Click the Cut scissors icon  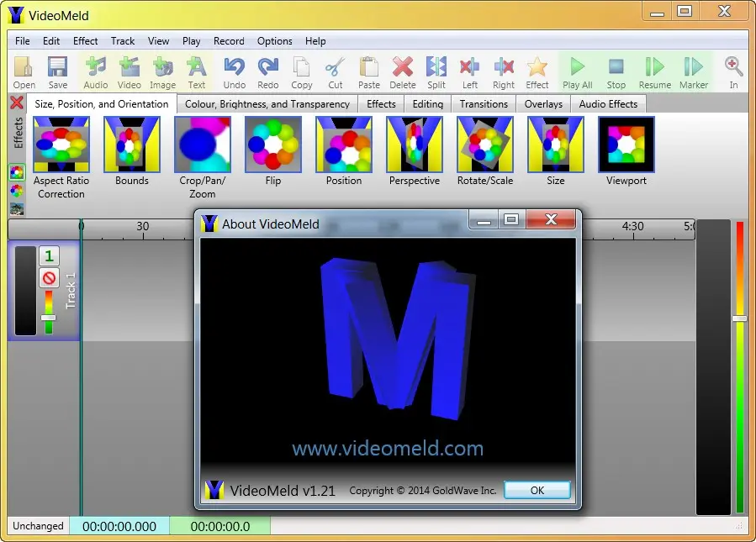point(335,72)
